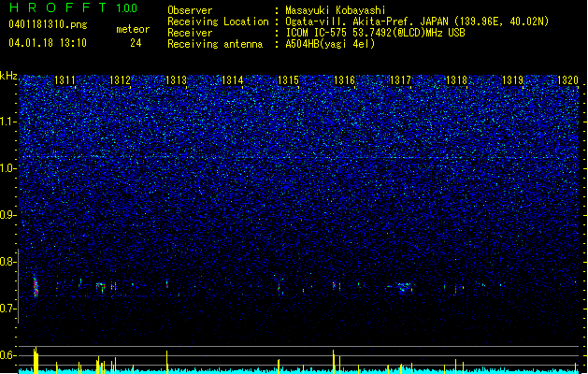588x374 pixels.
Task: Click the 'Receiving antenna' label
Action: click(215, 44)
